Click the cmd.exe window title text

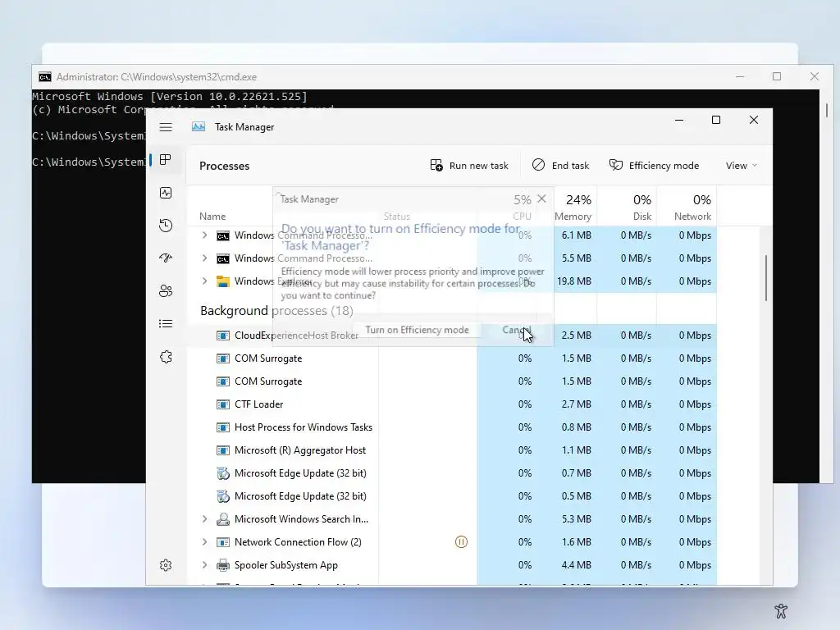[157, 77]
